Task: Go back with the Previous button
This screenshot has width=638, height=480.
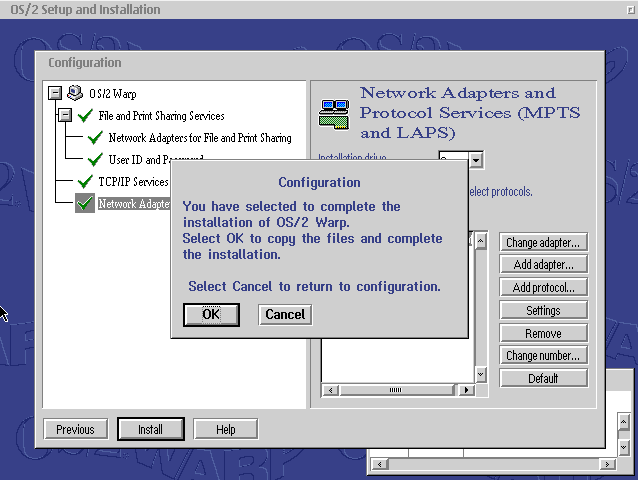Action: point(76,429)
